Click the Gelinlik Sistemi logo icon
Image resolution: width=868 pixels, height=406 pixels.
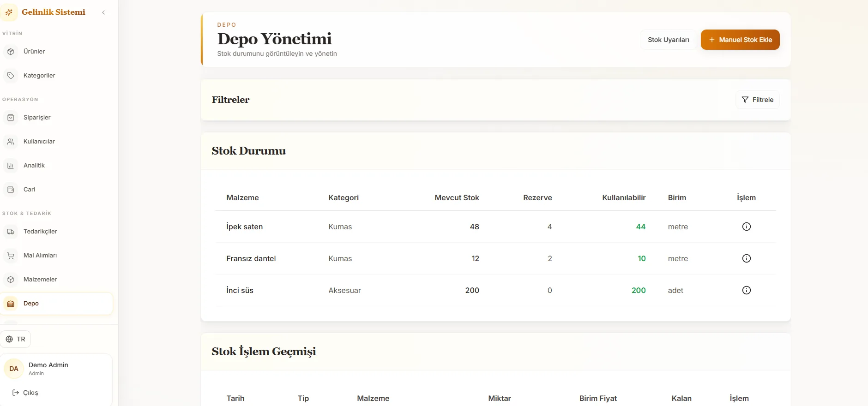pyautogui.click(x=9, y=12)
